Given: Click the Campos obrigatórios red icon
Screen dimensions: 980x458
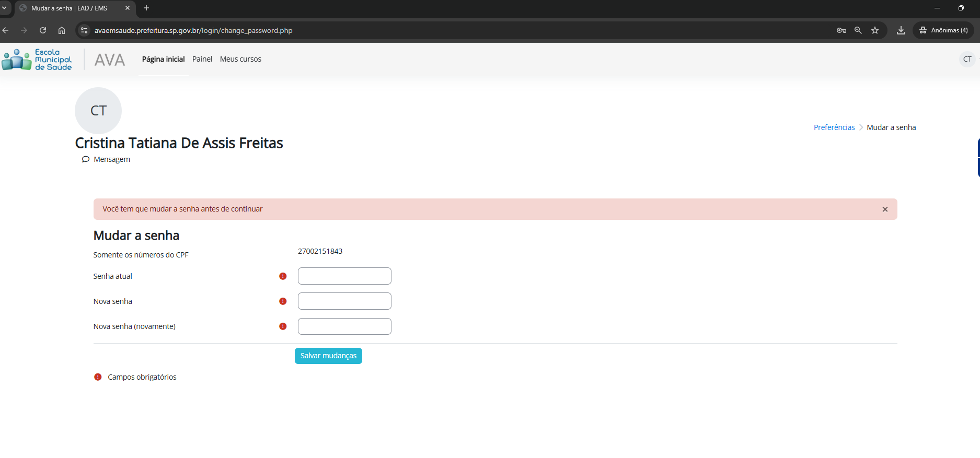Looking at the screenshot, I should point(98,377).
